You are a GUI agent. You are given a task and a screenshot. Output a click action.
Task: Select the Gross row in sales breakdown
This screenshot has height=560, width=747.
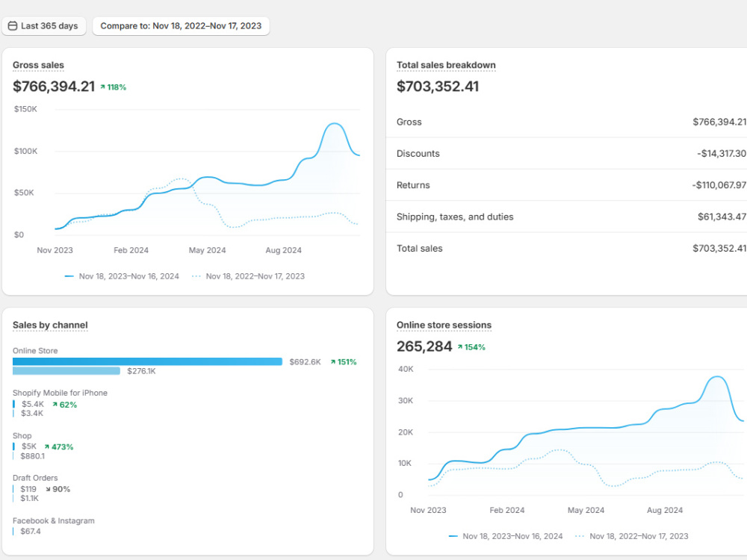(x=566, y=122)
